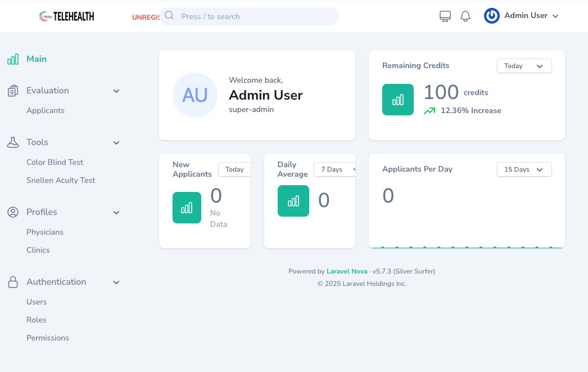Viewport: 588px width, 372px height.
Task: Click the Tools flask icon
Action: 13,142
